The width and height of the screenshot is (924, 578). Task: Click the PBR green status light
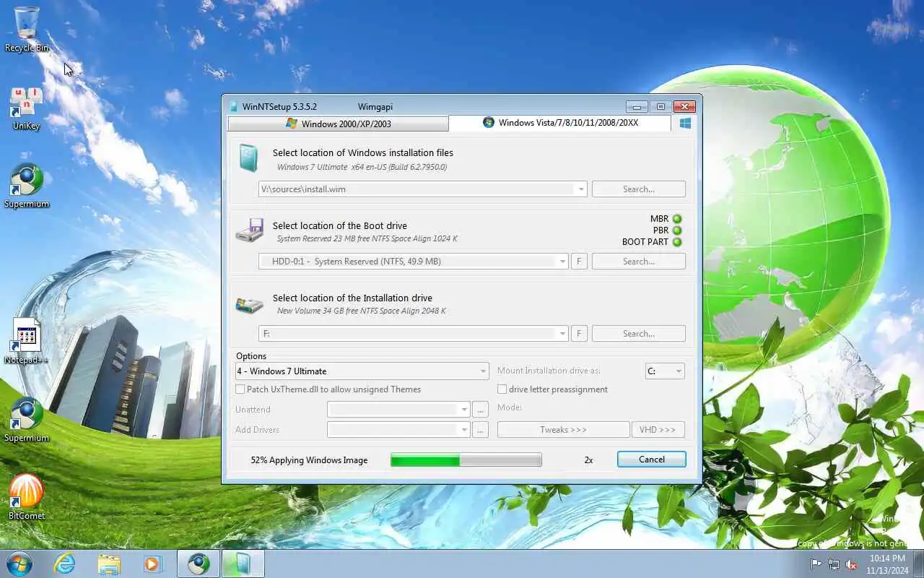coord(677,230)
